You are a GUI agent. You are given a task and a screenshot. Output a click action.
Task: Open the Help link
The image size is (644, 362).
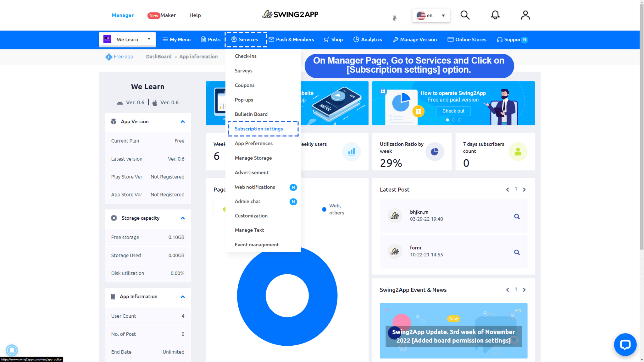point(195,15)
